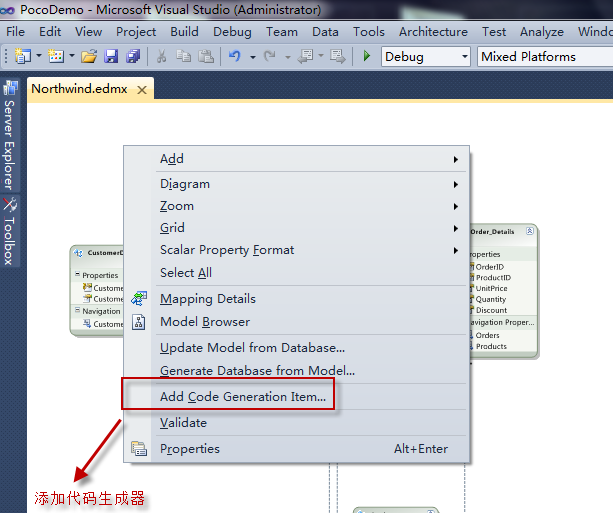Click the Save All icon
This screenshot has height=513, width=613.
coord(133,57)
